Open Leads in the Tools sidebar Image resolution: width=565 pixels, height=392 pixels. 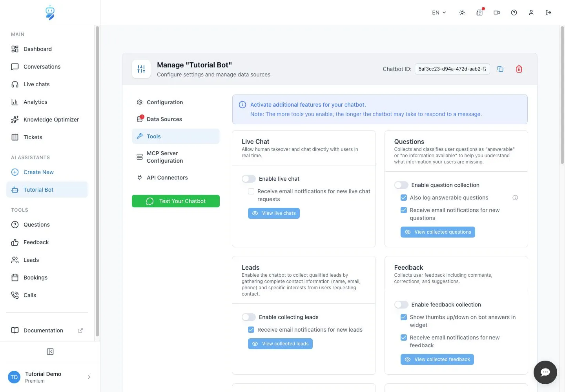(47, 260)
